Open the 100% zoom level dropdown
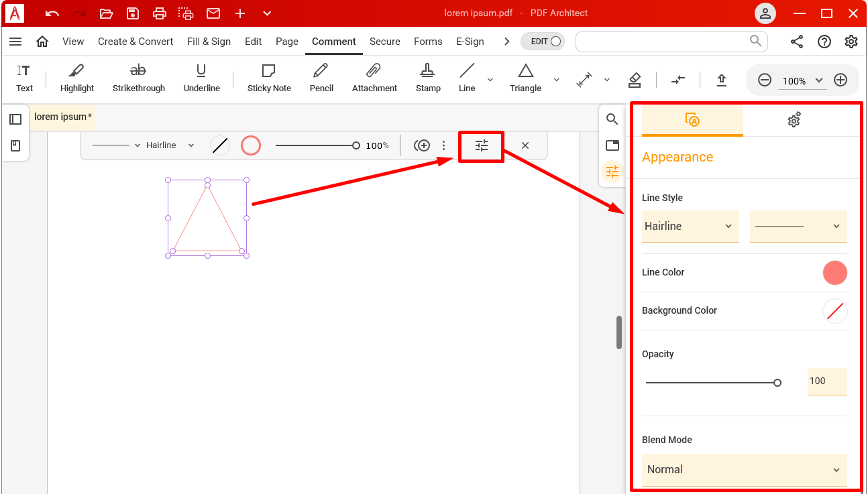 coord(802,80)
